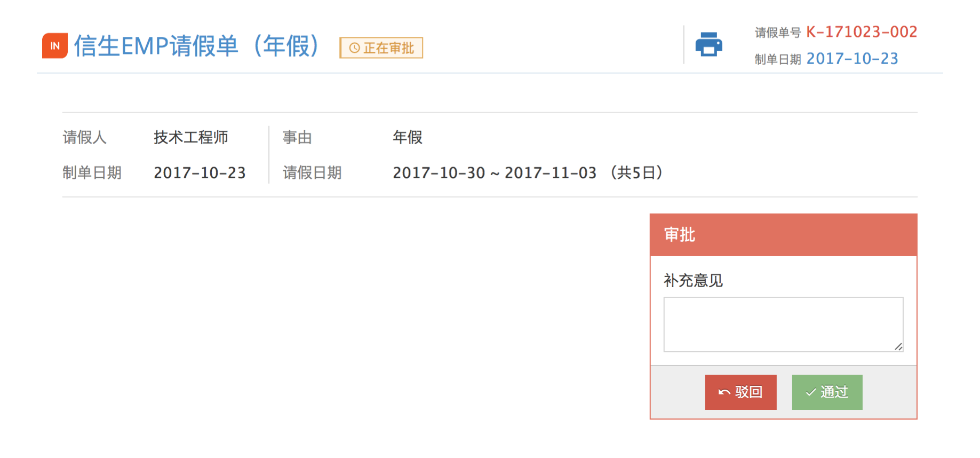980x458 pixels.
Task: Select leave number K-171023-002
Action: point(861,32)
